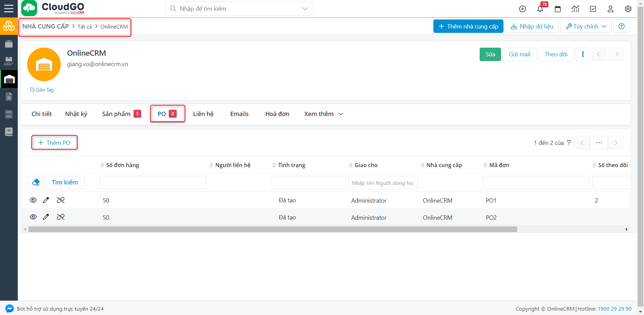View PO2 record with eye icon
The height and width of the screenshot is (315, 644).
click(33, 217)
